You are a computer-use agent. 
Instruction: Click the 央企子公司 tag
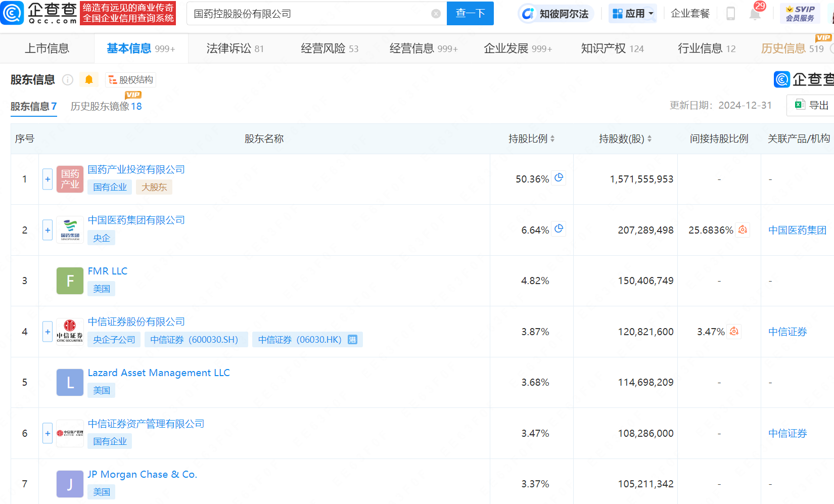(114, 340)
